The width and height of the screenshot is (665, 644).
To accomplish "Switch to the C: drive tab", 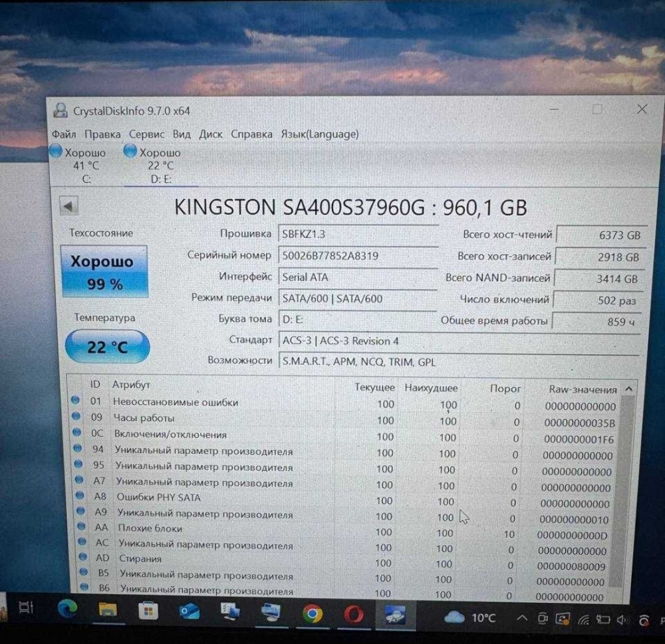I will point(86,165).
